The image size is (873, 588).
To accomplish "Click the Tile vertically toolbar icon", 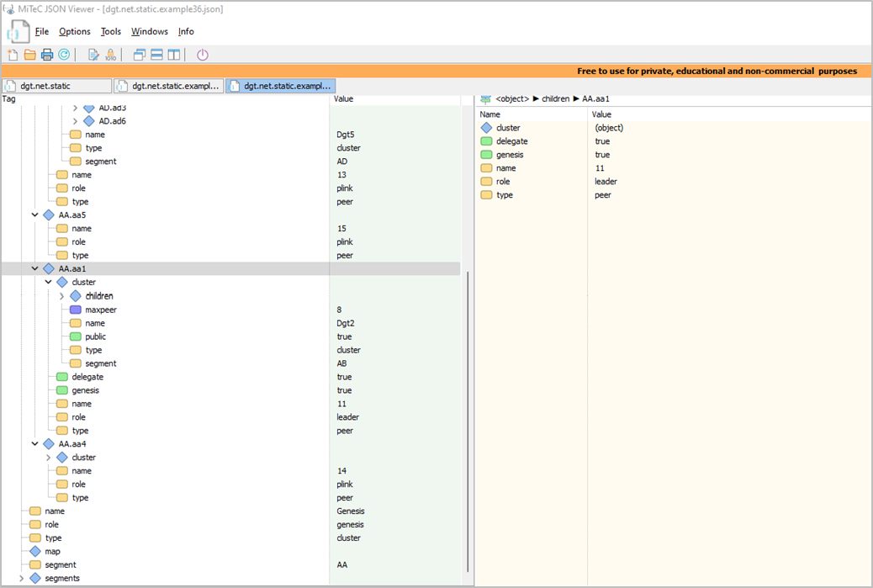I will [x=174, y=55].
